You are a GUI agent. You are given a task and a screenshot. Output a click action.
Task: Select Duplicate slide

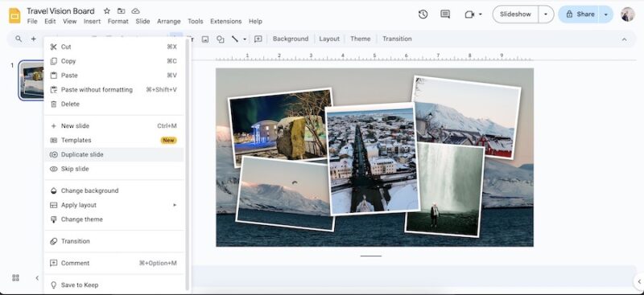pos(114,154)
